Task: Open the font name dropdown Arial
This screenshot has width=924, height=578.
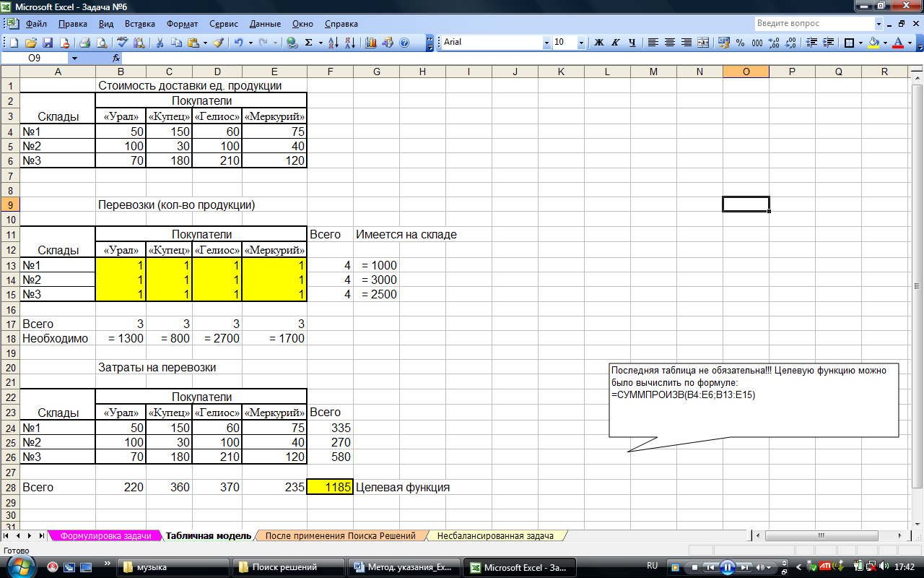Action: pyautogui.click(x=546, y=43)
